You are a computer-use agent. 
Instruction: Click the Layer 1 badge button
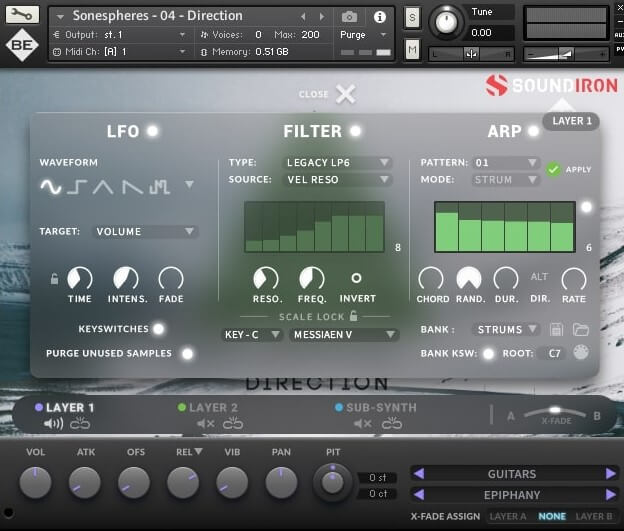pos(571,121)
